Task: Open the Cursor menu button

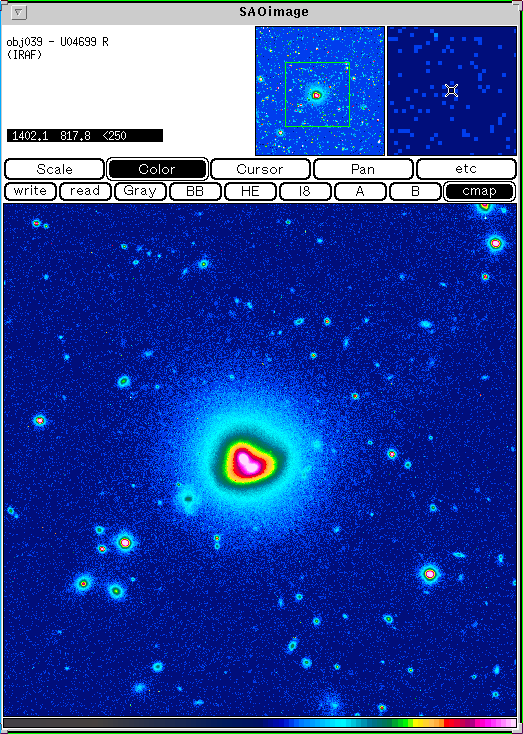Action: [260, 169]
